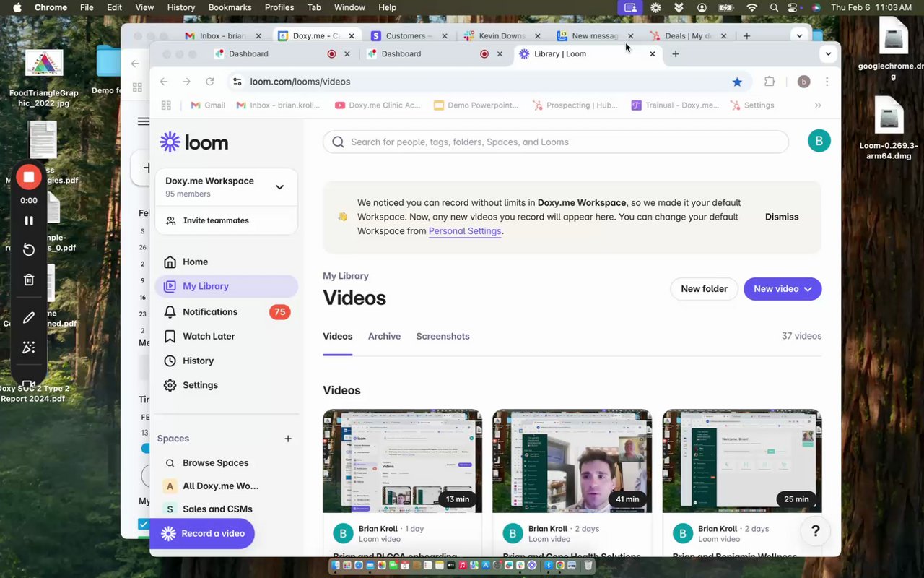Screen dimensions: 924x578
Task: Open the effects confetti icon in recorder bar
Action: 29,348
